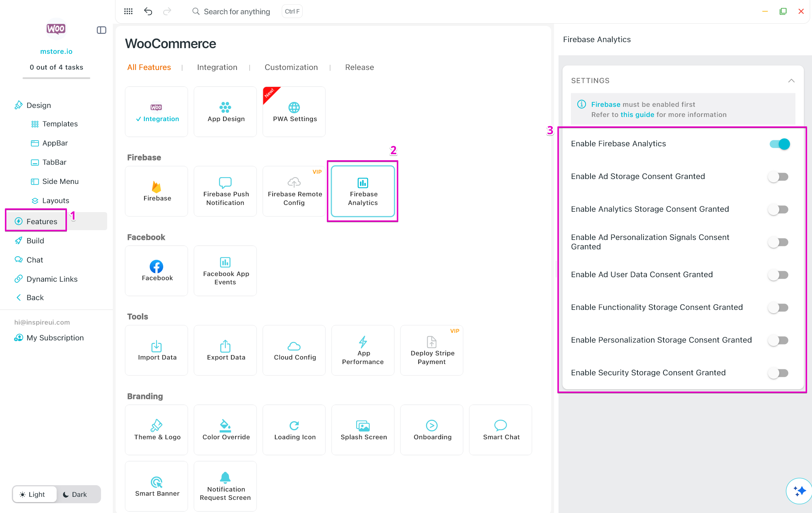This screenshot has width=812, height=513.
Task: Open the Splash Screen settings tile
Action: pyautogui.click(x=363, y=430)
